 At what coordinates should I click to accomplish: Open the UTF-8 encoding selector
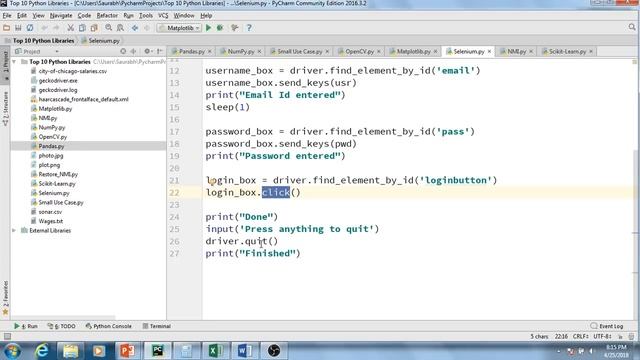(x=602, y=337)
